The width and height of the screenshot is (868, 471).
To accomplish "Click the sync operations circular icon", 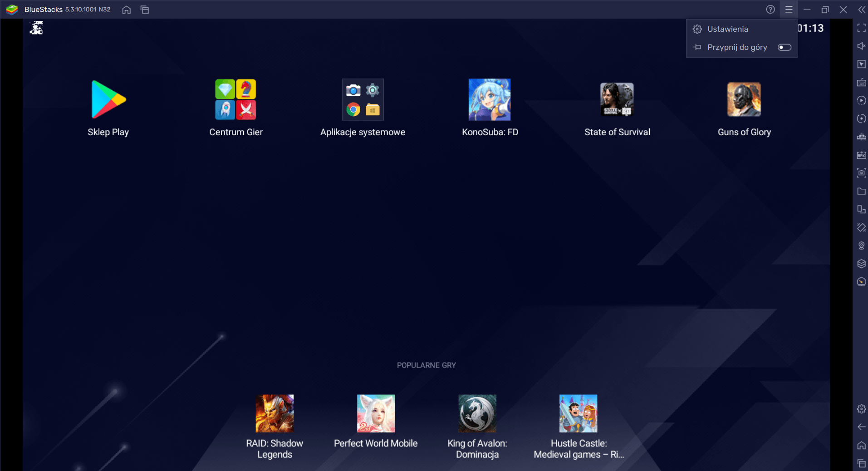I will point(861,119).
